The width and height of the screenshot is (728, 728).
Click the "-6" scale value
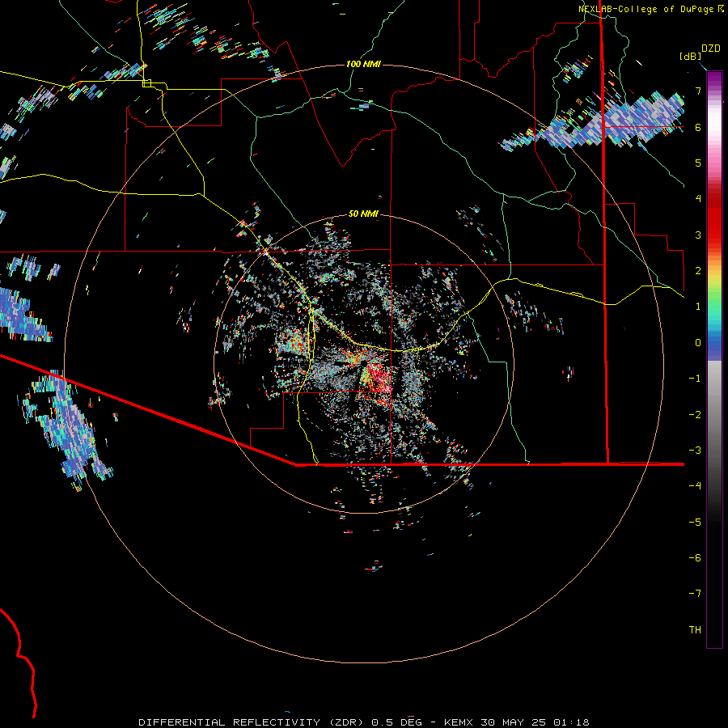[695, 558]
